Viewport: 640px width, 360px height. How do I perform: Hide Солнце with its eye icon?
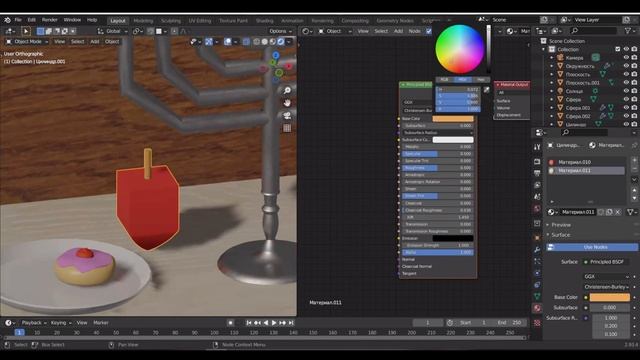tap(626, 91)
